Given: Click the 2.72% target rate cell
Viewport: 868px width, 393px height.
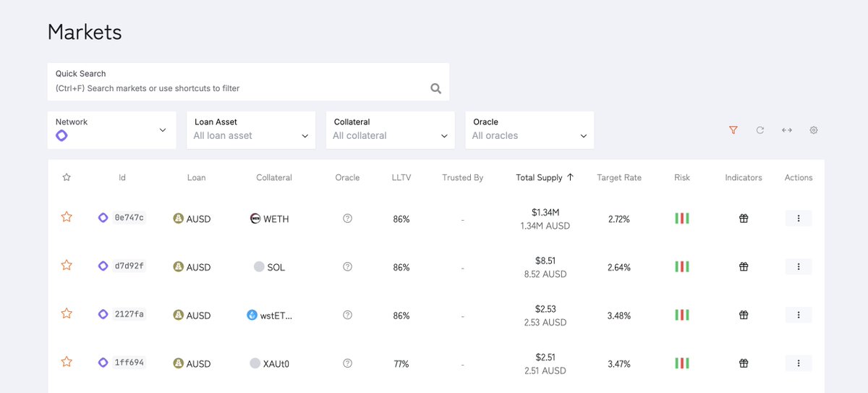Looking at the screenshot, I should (619, 219).
